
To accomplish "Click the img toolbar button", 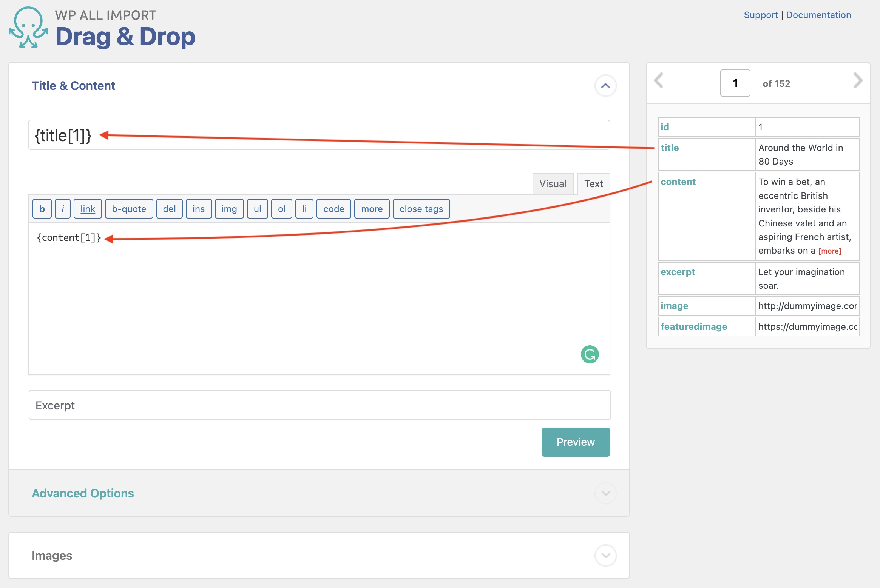I will click(229, 209).
